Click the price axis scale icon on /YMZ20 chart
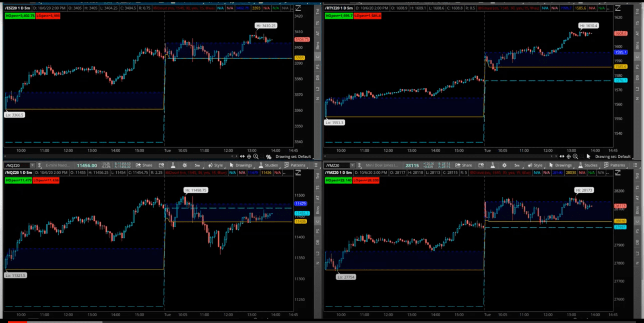Image resolution: width=644 pixels, height=323 pixels. pos(618,173)
